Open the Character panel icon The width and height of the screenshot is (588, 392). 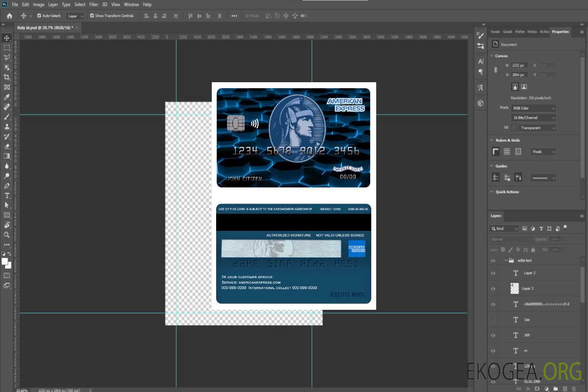[x=480, y=62]
